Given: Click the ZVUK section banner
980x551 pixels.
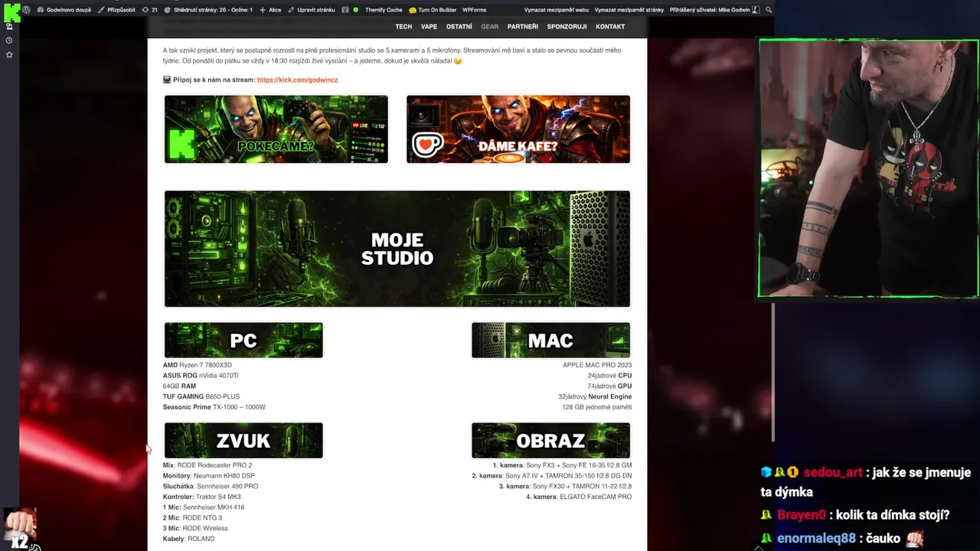Looking at the screenshot, I should click(x=243, y=441).
